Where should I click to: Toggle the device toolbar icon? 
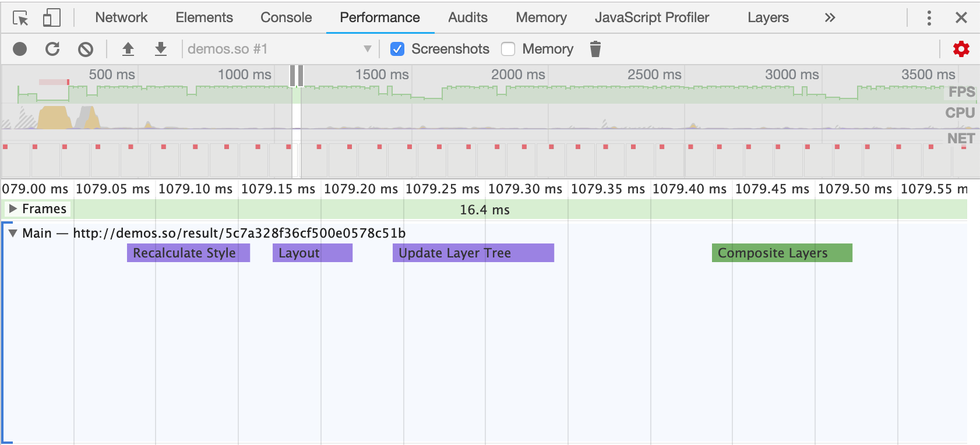52,18
